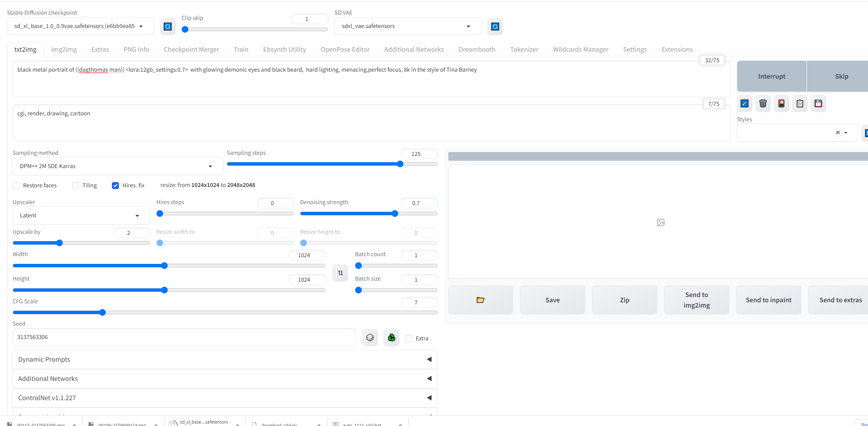Click the Send to inpaint button
868x426 pixels.
(768, 300)
